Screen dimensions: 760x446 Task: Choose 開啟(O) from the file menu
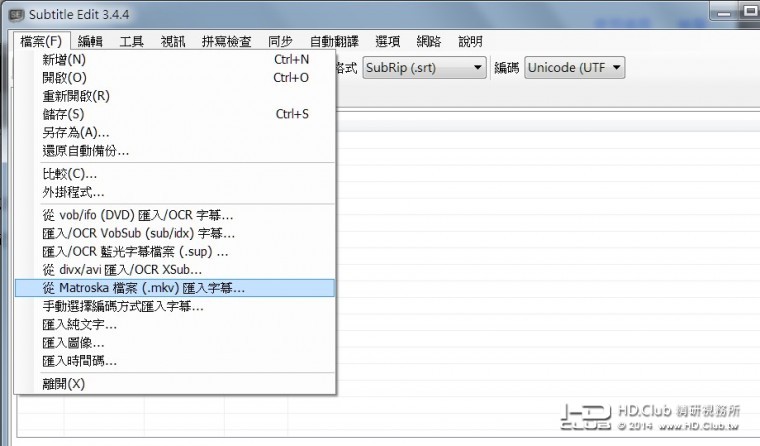point(175,78)
